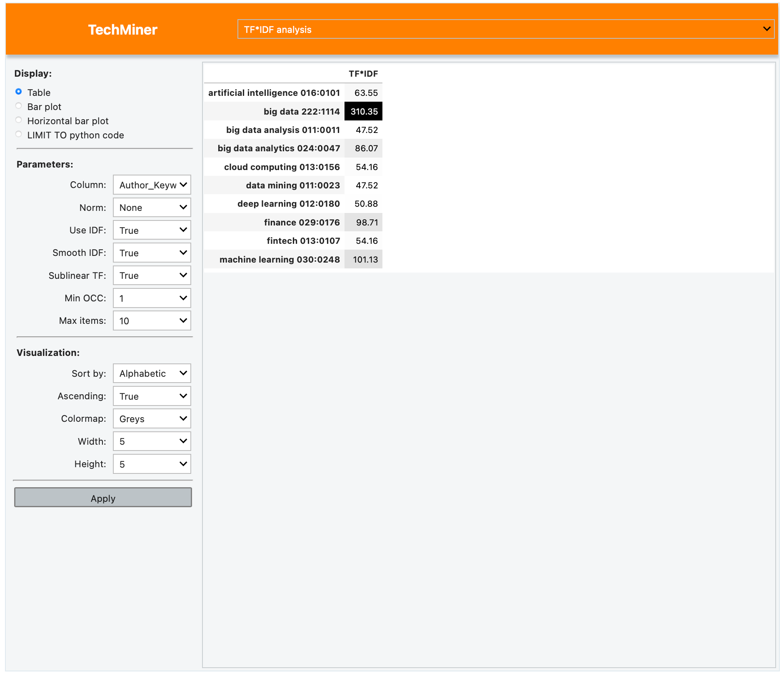Select the Table display radio button

click(x=19, y=92)
